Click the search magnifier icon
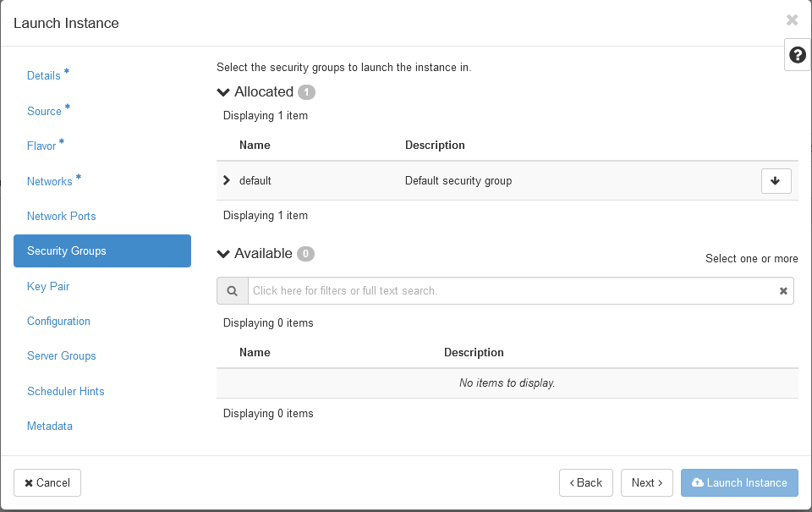Image resolution: width=812 pixels, height=512 pixels. [x=232, y=291]
